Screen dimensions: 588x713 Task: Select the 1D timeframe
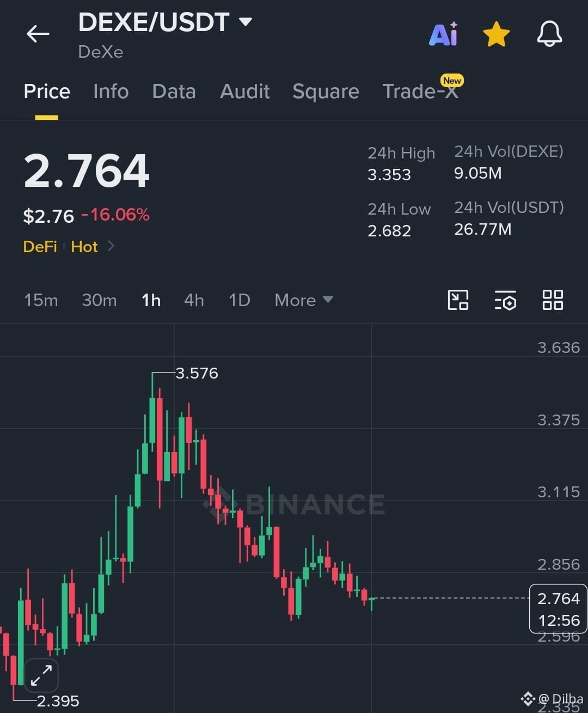tap(239, 300)
